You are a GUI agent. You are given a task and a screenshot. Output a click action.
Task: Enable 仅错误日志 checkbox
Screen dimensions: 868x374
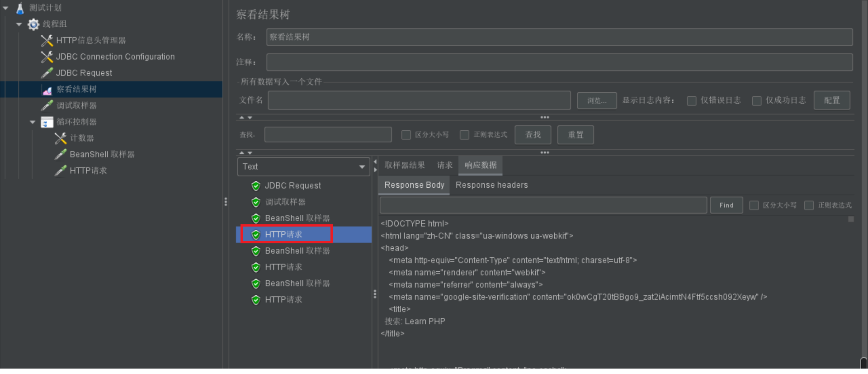[691, 101]
